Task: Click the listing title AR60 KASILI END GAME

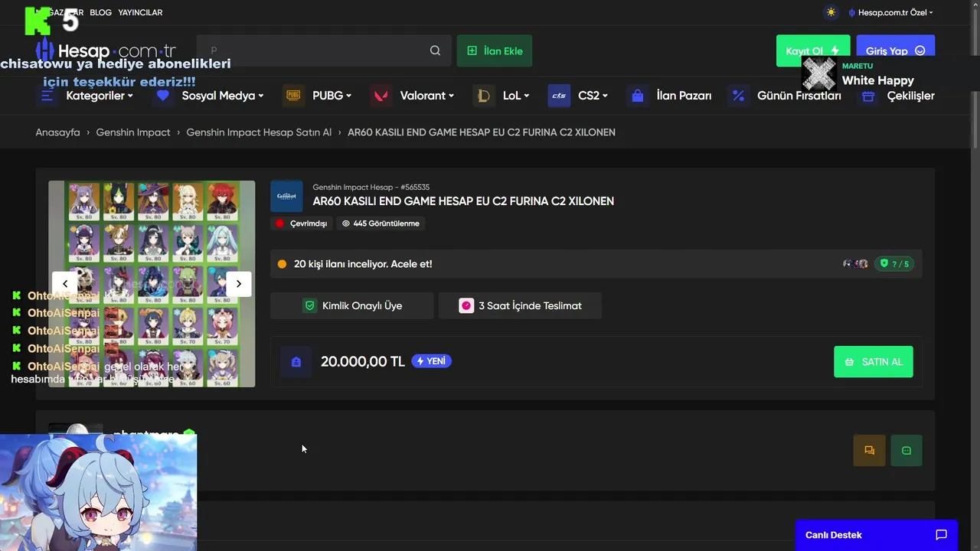Action: 463,201
